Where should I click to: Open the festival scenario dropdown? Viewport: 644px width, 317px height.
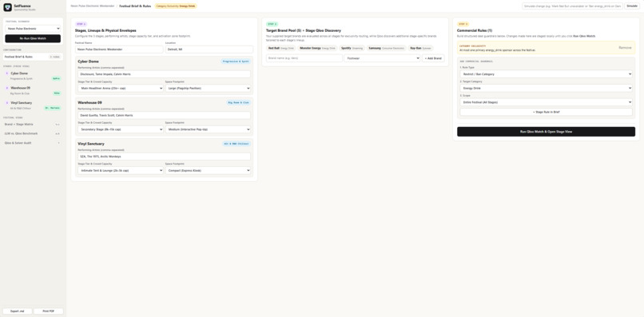click(33, 29)
